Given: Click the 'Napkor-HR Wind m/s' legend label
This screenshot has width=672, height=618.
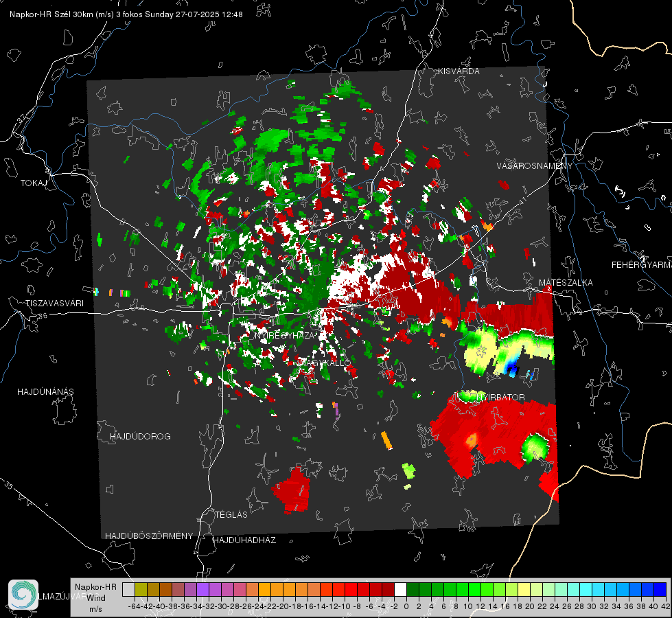Looking at the screenshot, I should (95, 598).
